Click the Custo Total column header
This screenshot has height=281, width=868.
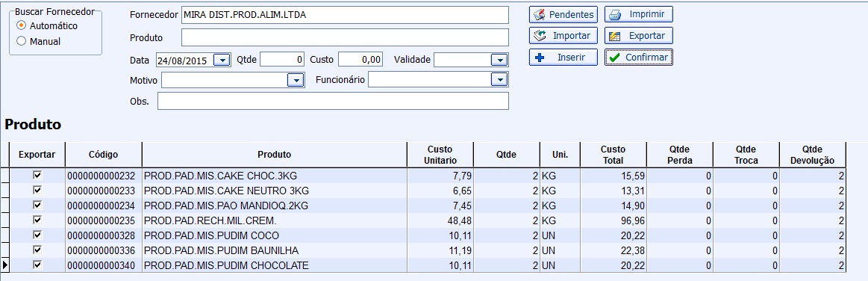pos(613,155)
